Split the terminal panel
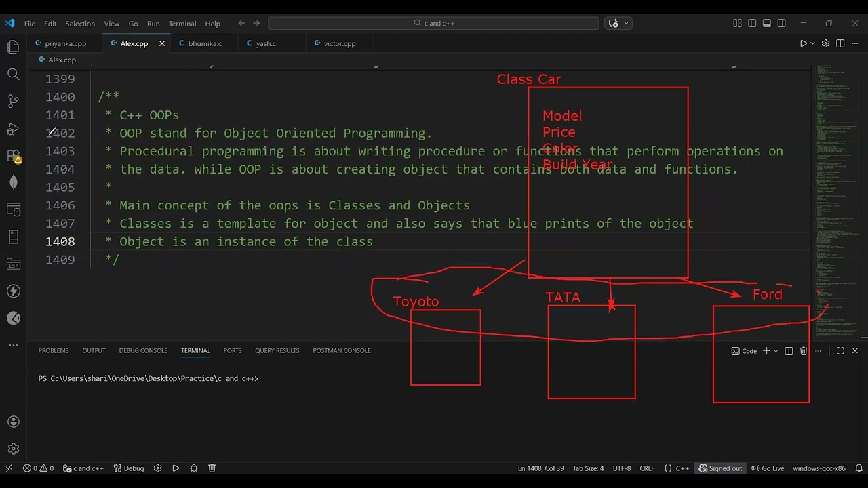This screenshot has width=868, height=488. (789, 350)
